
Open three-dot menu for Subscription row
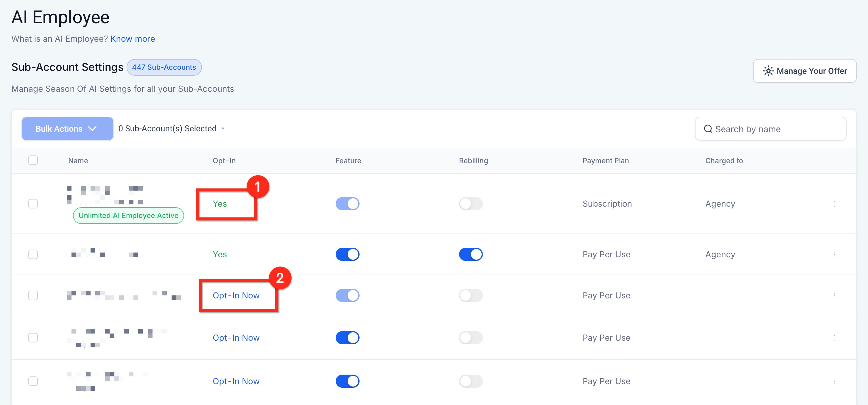[834, 204]
